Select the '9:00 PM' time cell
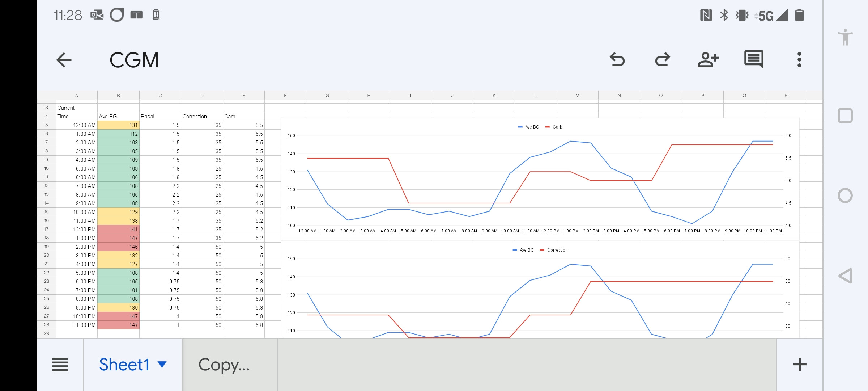The height and width of the screenshot is (391, 868). 76,308
